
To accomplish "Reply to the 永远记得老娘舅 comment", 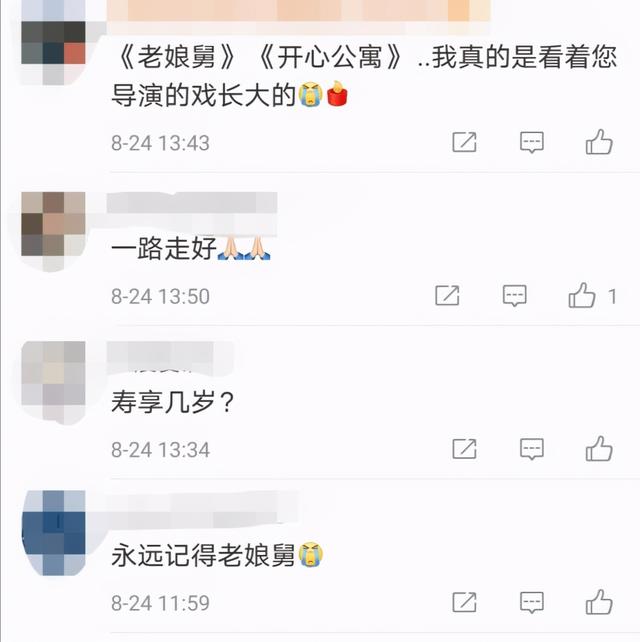I will (x=532, y=602).
